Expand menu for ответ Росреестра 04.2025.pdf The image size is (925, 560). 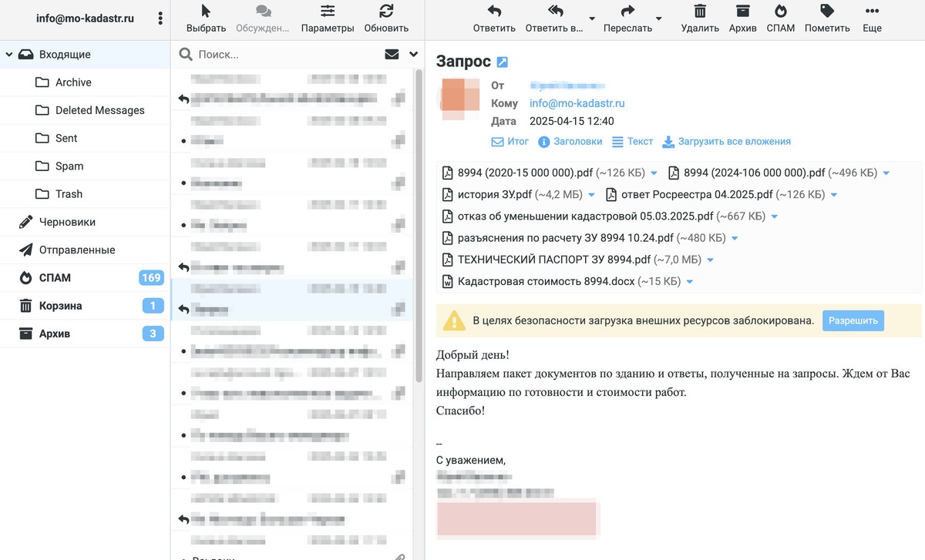pos(834,195)
